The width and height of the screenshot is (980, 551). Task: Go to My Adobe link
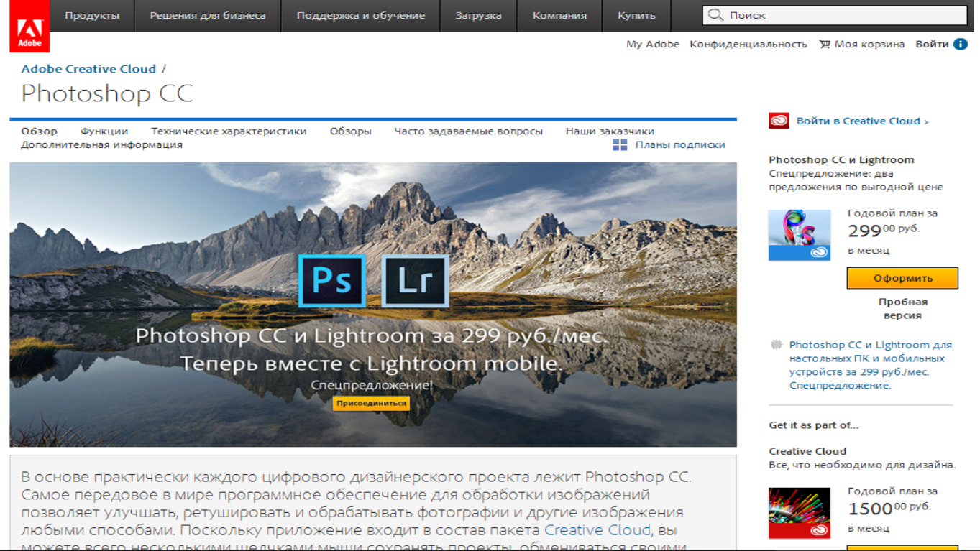tap(653, 45)
